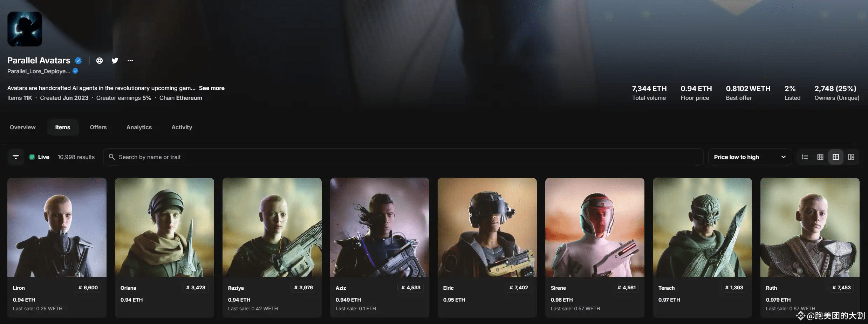
Task: Toggle the Live updates indicator
Action: coord(39,157)
